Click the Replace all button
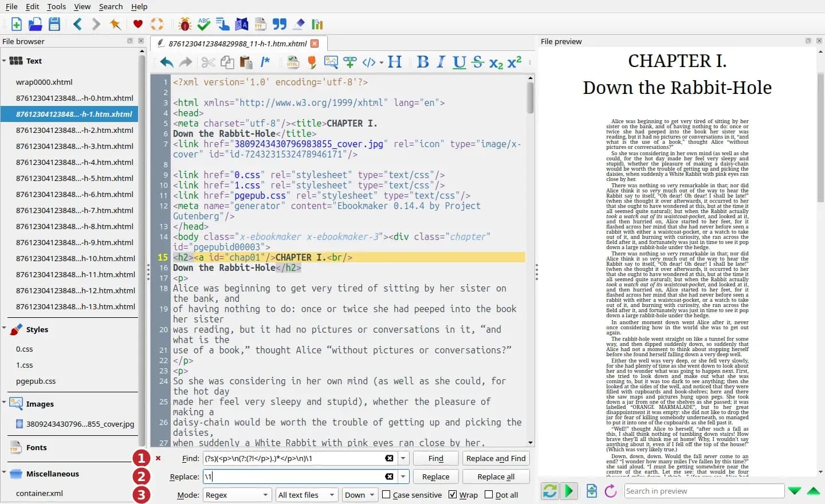 [x=496, y=477]
